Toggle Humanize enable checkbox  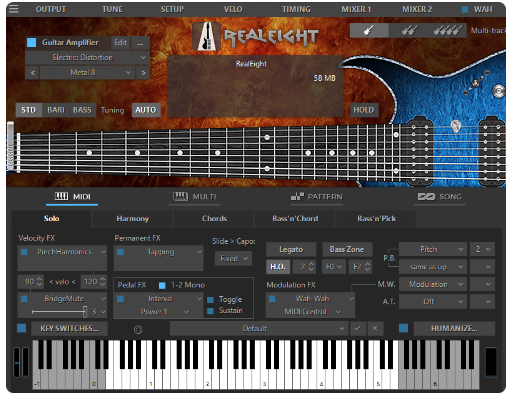[403, 328]
